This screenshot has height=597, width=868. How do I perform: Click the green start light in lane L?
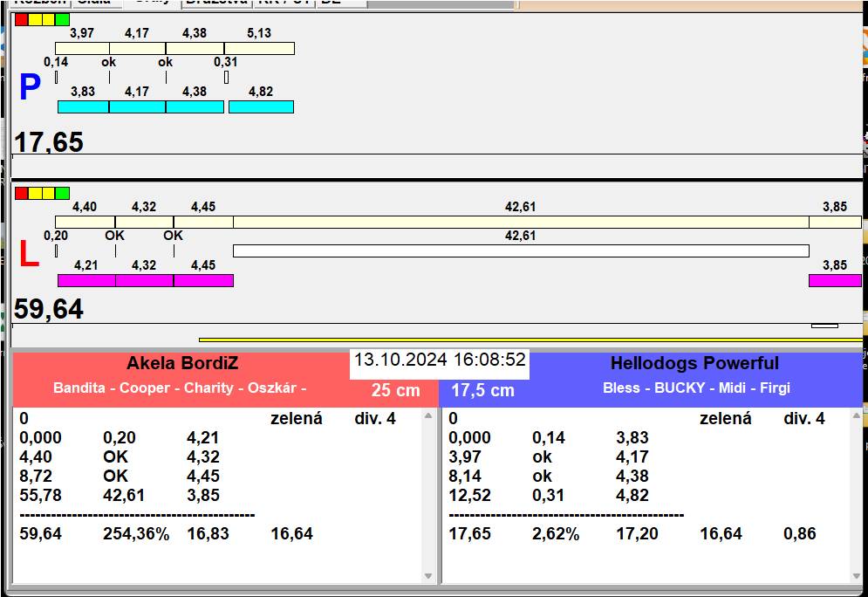coord(62,193)
